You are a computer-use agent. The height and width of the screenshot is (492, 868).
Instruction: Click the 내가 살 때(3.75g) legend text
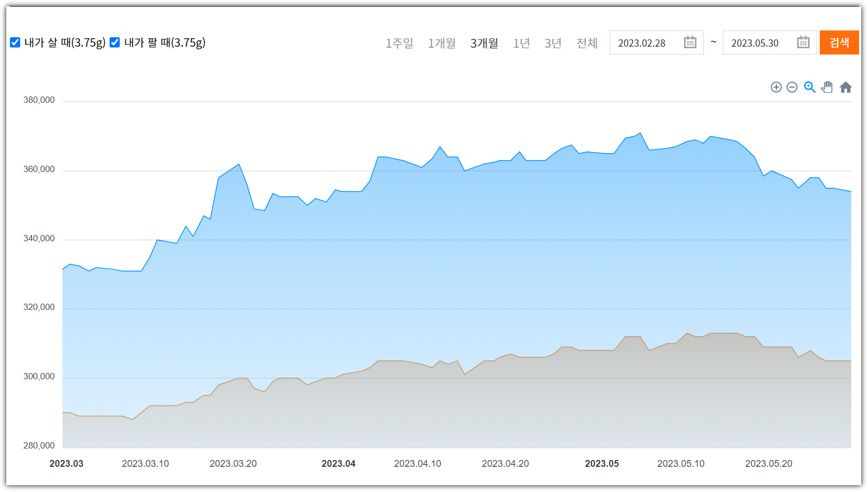point(65,42)
